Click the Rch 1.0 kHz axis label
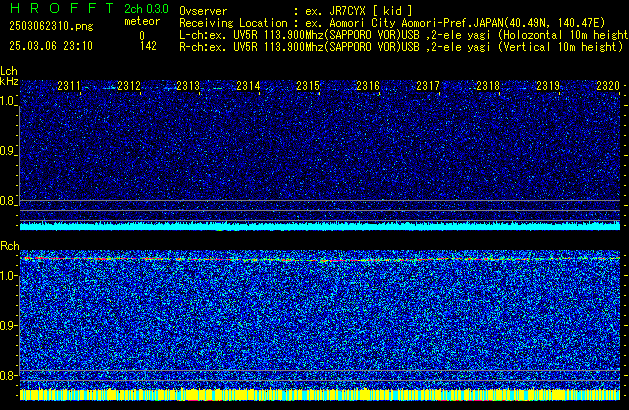629x410 pixels. click(8, 276)
